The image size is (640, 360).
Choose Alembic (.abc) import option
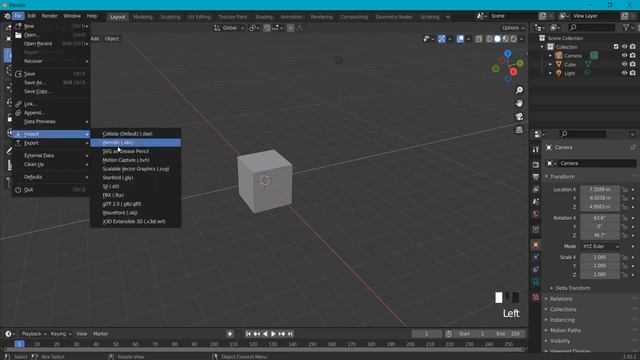136,142
